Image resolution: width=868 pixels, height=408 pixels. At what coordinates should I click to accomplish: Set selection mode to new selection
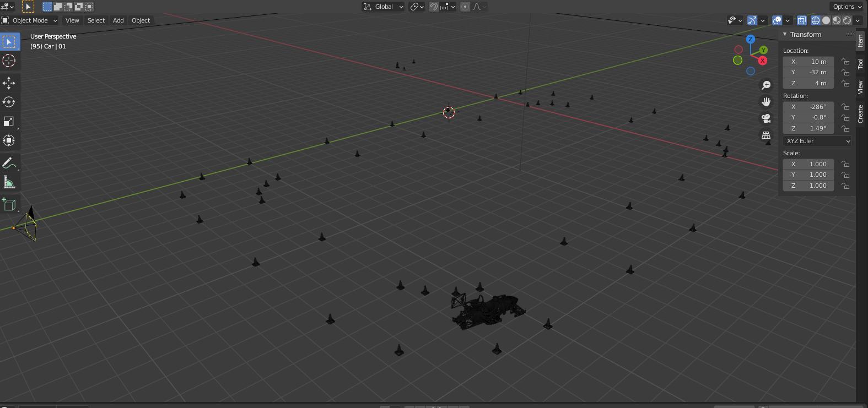pyautogui.click(x=47, y=7)
